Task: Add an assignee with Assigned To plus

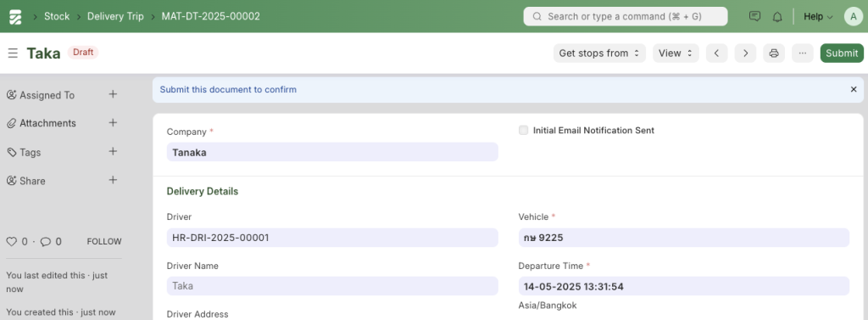Action: coord(113,94)
